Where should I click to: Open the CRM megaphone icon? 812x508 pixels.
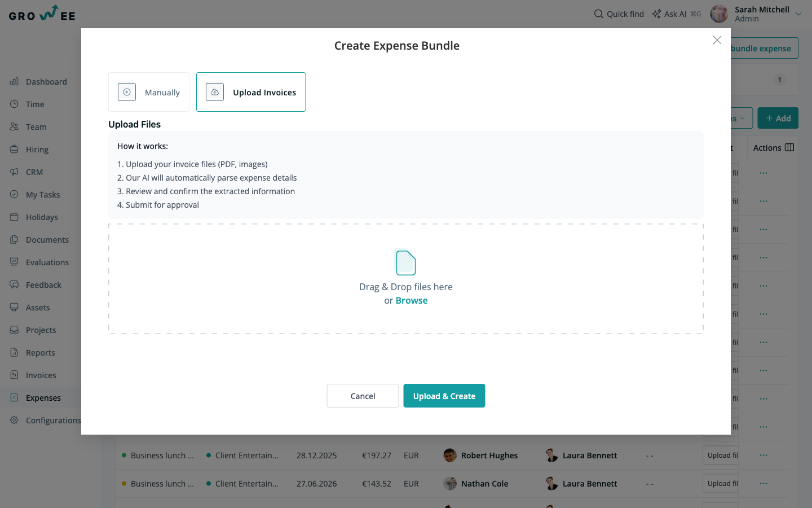click(x=14, y=172)
